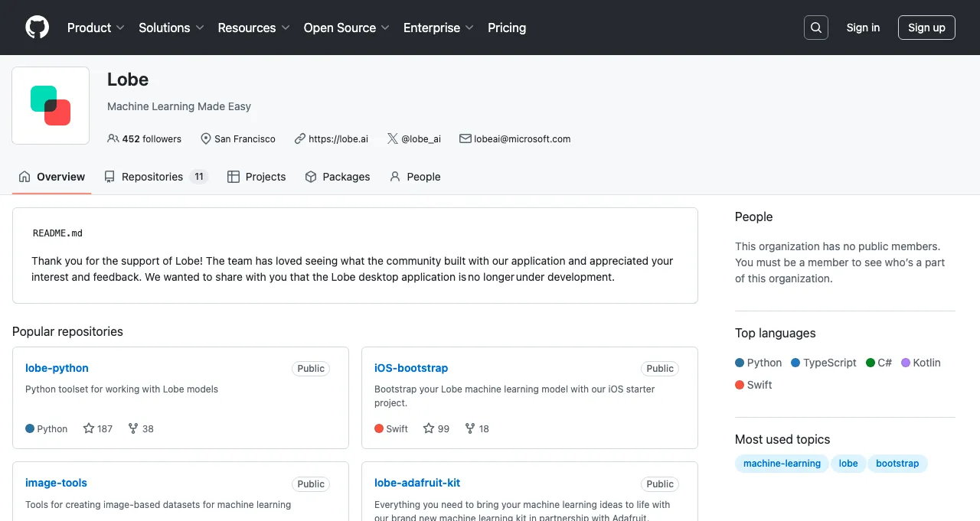Click the GitHub logo in header
Screen dimensions: 980x521
click(x=37, y=28)
